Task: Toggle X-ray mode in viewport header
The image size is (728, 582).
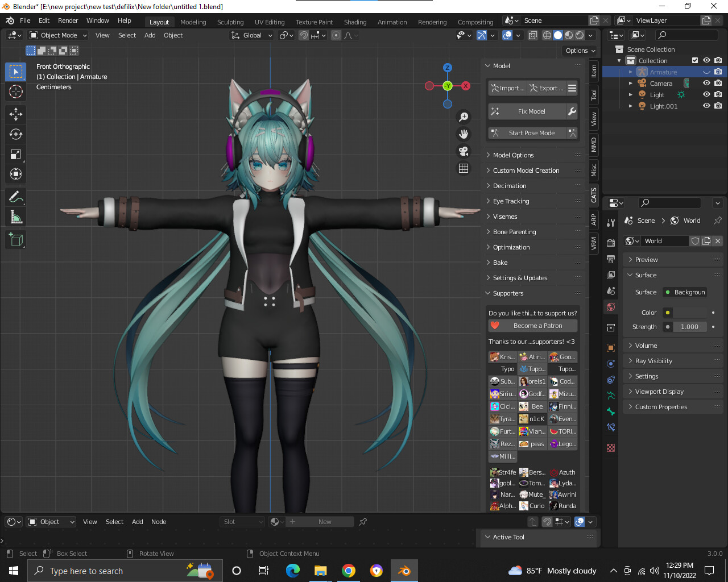Action: [532, 35]
